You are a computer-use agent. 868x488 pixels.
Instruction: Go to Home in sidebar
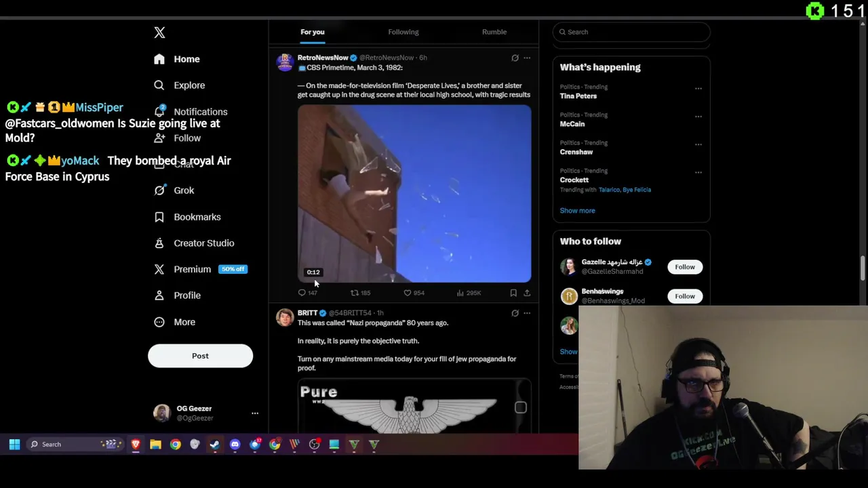(177, 59)
